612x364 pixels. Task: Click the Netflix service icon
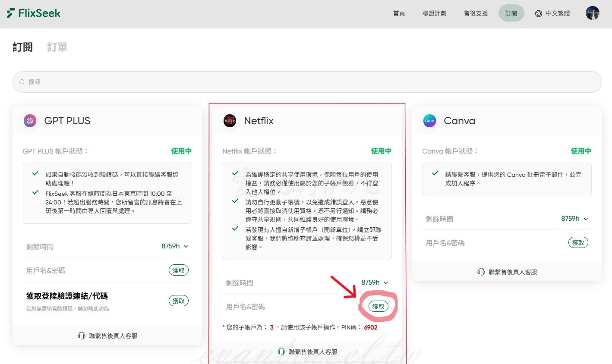(x=230, y=121)
